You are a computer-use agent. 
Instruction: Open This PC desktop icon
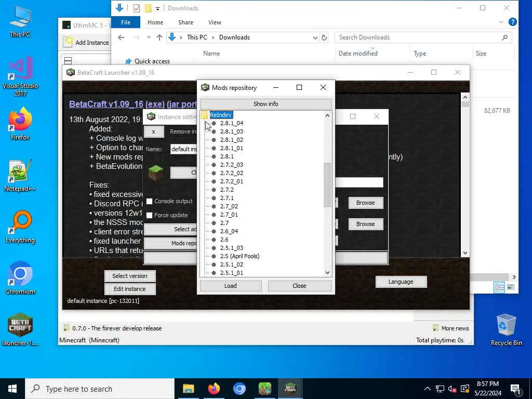click(x=20, y=21)
